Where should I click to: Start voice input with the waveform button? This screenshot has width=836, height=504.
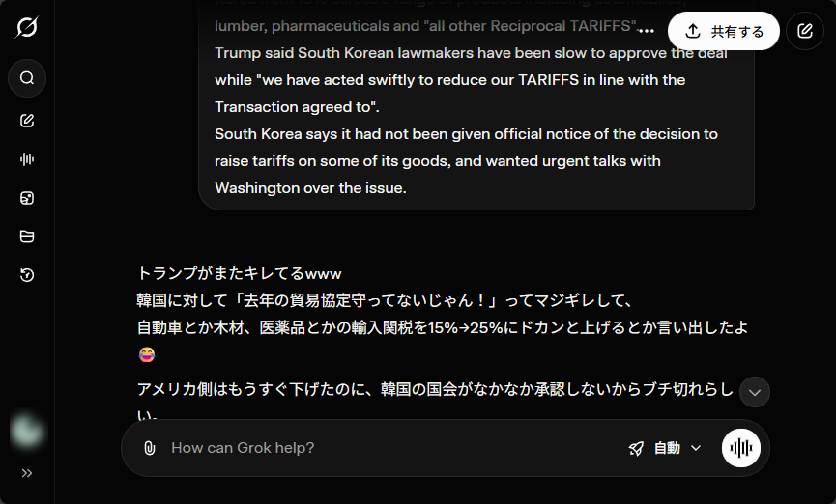tap(741, 448)
